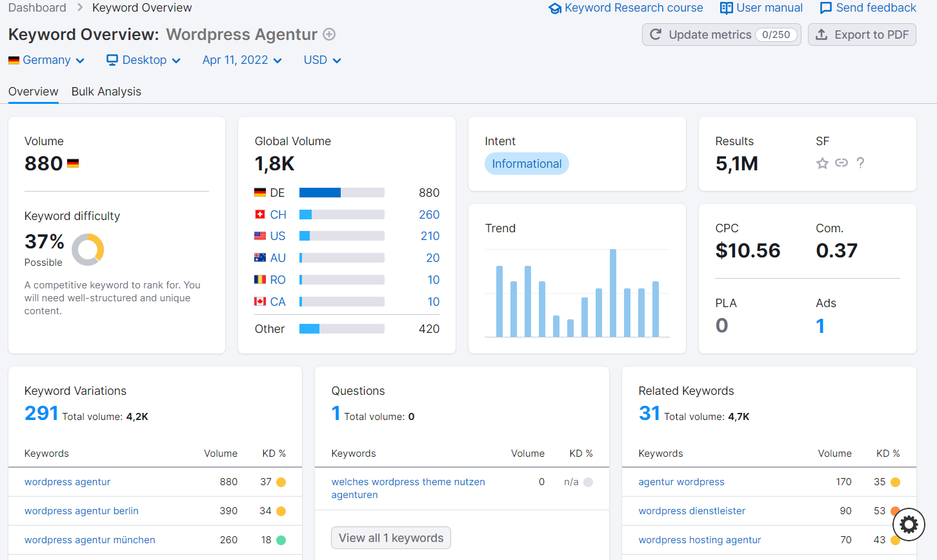Open the welches wordpress theme nutzen agenturen question

(408, 488)
